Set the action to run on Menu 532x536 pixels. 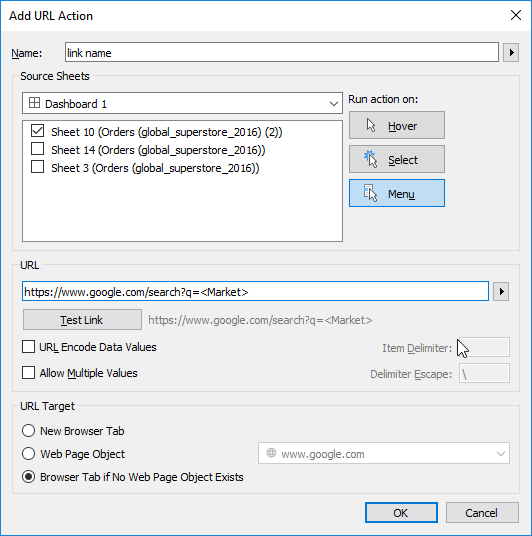[397, 193]
